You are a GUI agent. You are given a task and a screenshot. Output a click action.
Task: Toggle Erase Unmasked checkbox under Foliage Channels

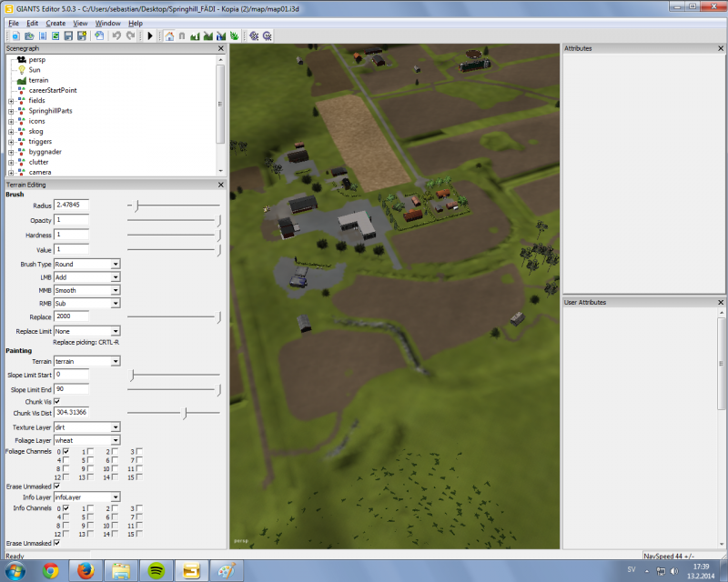click(56, 486)
